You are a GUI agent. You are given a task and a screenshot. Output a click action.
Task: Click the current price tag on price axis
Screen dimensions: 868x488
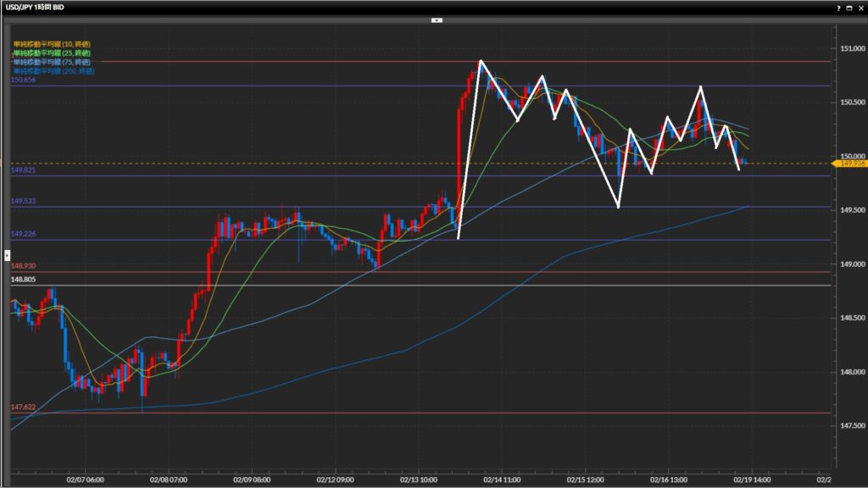[x=849, y=164]
